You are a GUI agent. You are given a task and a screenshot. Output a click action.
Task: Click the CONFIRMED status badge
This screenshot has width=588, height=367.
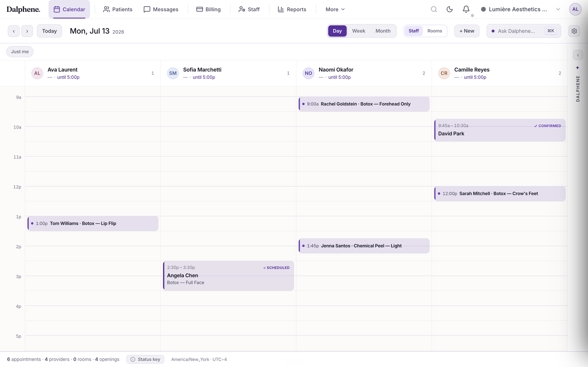click(548, 126)
